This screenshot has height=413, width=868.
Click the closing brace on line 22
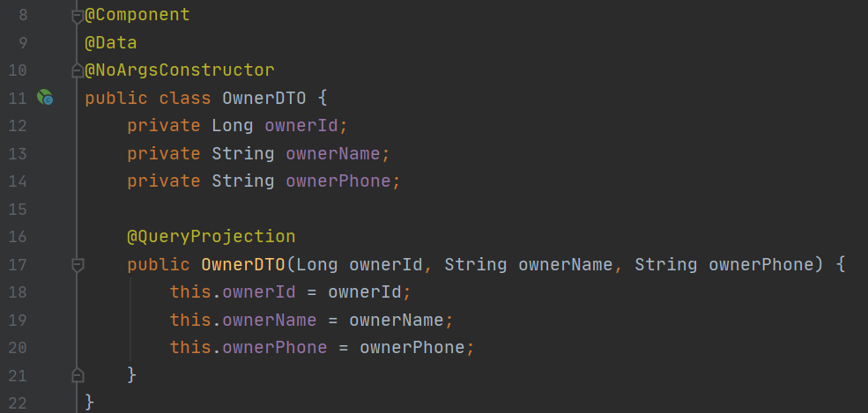(x=90, y=402)
